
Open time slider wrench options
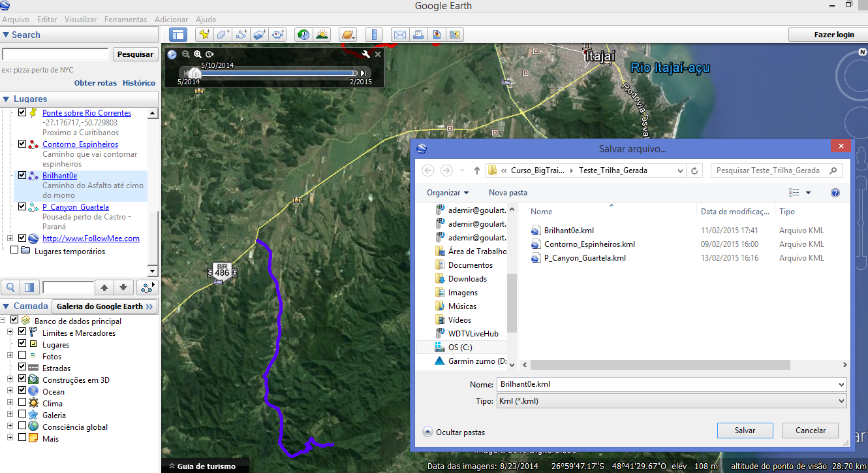(366, 54)
